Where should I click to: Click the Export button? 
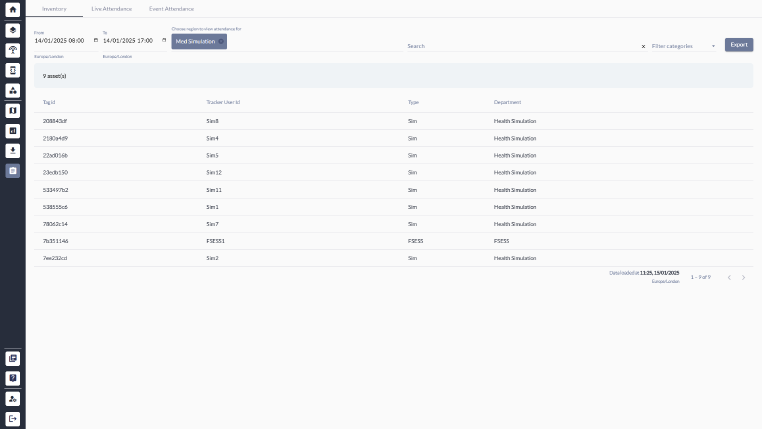(x=738, y=45)
